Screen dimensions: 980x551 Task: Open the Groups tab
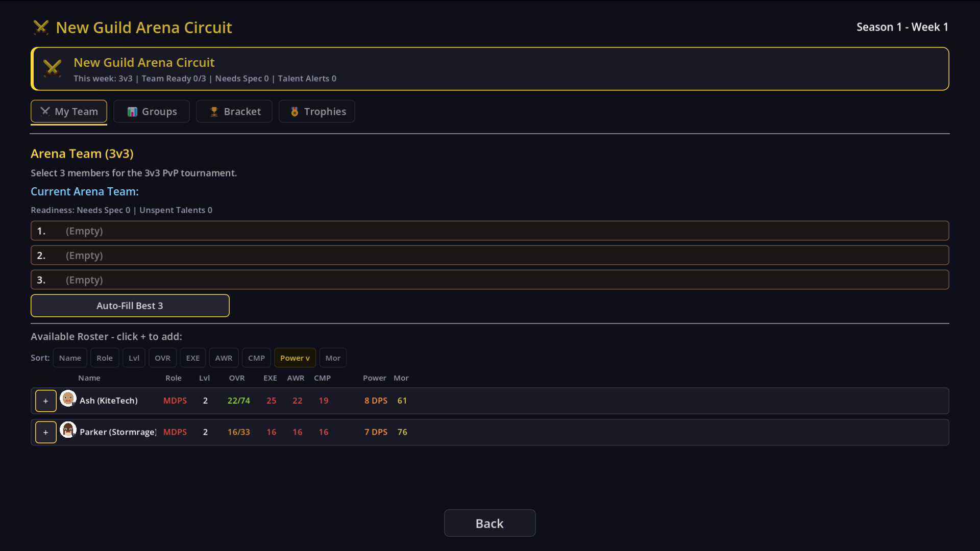coord(152,111)
